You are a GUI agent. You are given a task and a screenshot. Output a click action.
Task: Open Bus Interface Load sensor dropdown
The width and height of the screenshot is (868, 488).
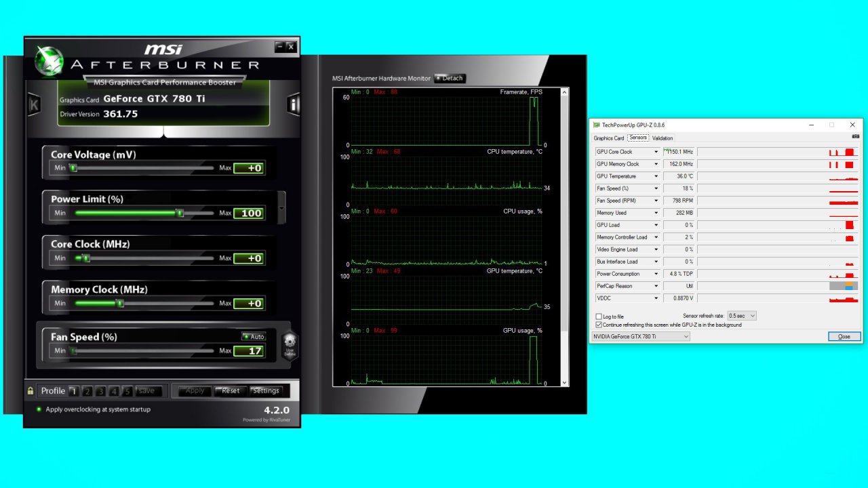coord(656,262)
